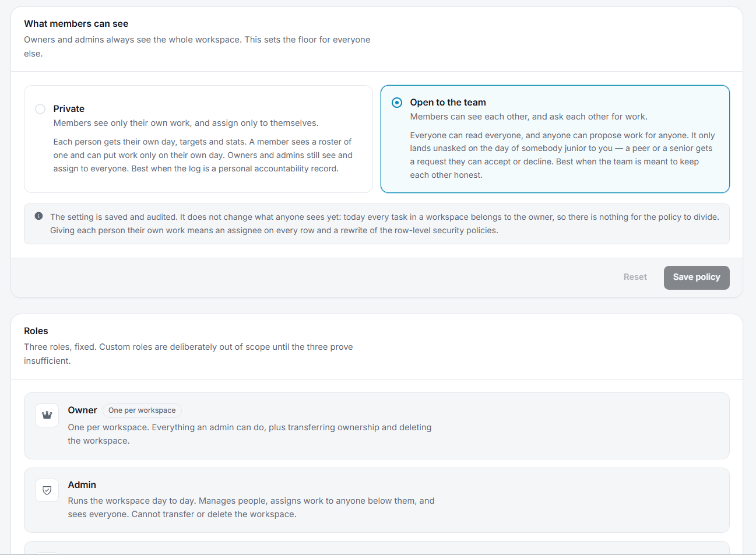
Task: Click 'Members see only their own work' text
Action: click(x=186, y=123)
